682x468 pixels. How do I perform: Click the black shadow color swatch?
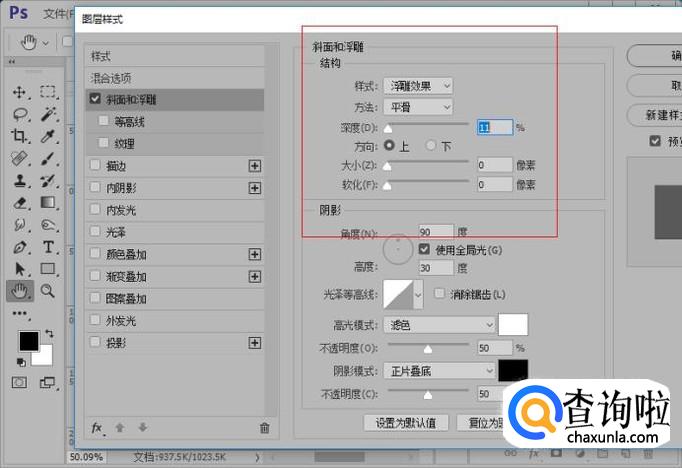point(513,370)
